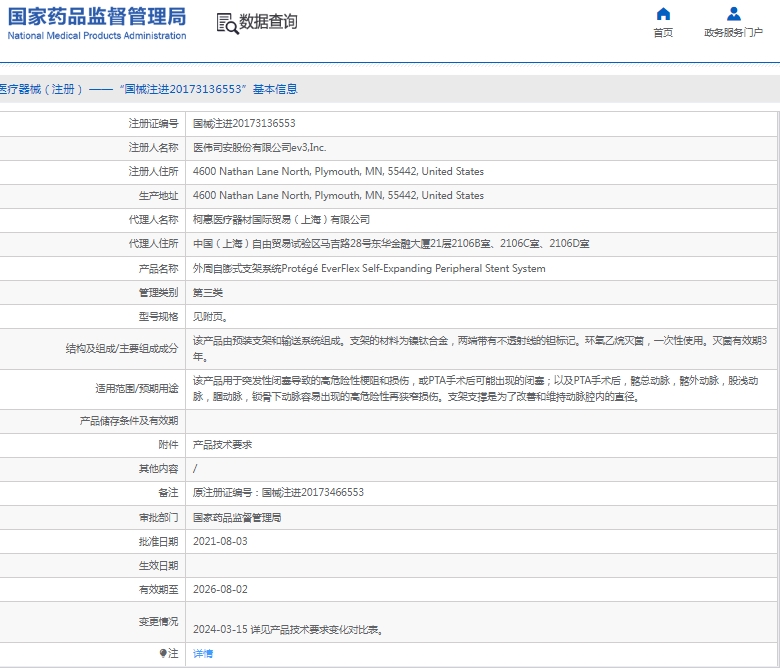
Task: Click the bullet icon beside 注
Action: coord(163,653)
